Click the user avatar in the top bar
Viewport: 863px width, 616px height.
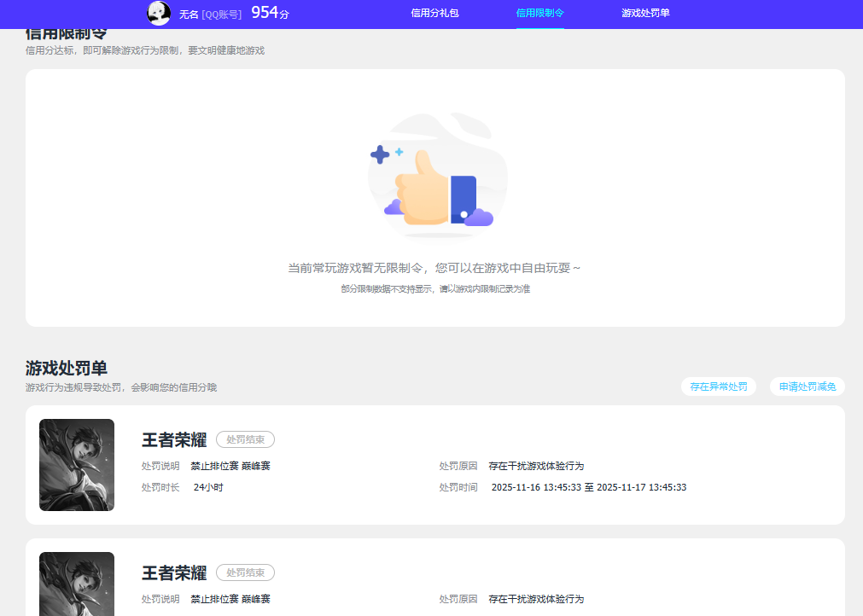(159, 13)
